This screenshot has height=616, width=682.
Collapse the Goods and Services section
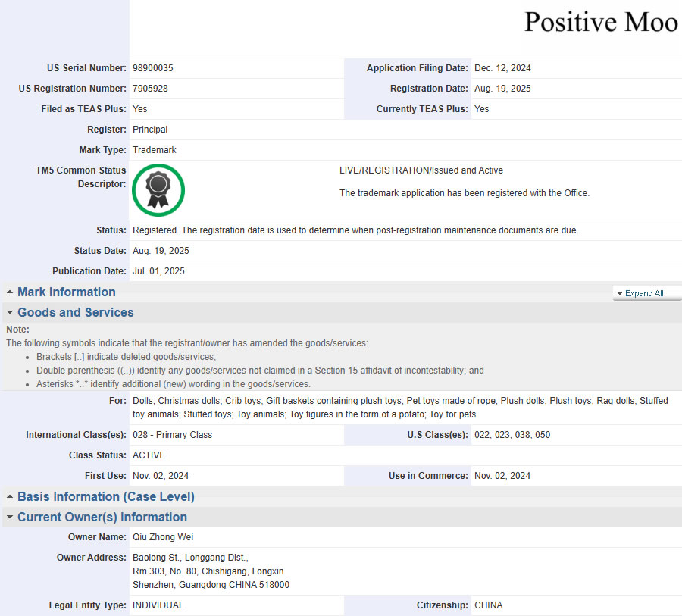(76, 313)
